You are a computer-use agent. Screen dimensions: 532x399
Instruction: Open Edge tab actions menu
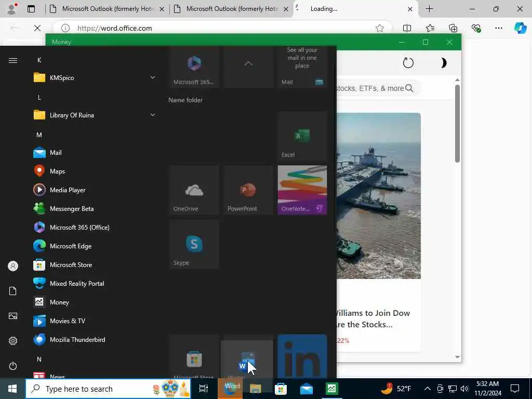(31, 9)
